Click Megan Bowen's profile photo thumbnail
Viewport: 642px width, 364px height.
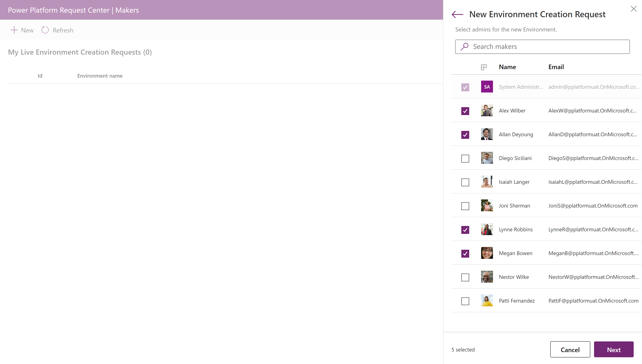(x=487, y=253)
